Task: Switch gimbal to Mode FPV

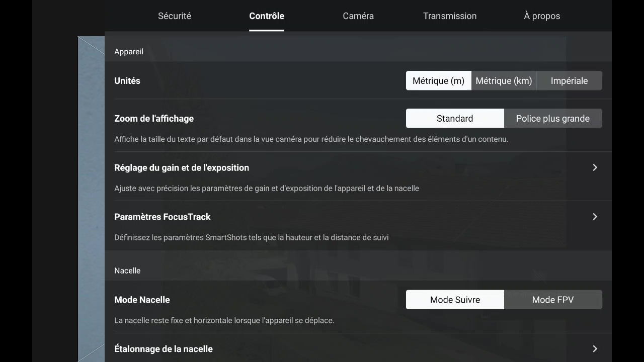Action: [x=553, y=300]
